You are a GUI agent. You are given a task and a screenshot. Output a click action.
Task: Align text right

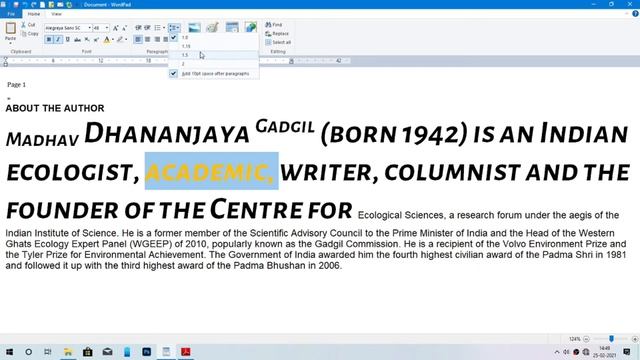tap(157, 39)
